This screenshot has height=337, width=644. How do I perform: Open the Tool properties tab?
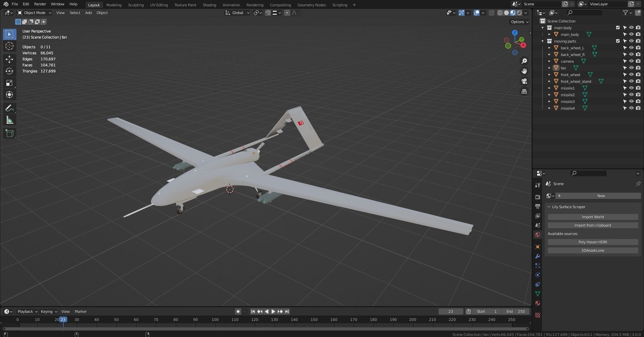(x=538, y=185)
